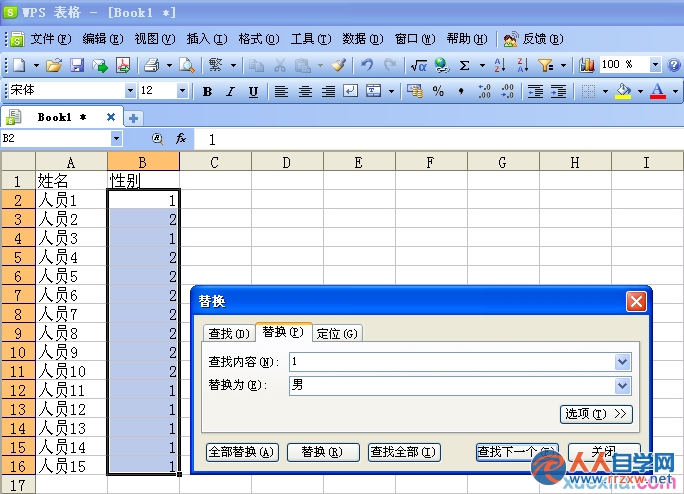The width and height of the screenshot is (684, 494).
Task: Insert a chart icon
Action: point(587,65)
